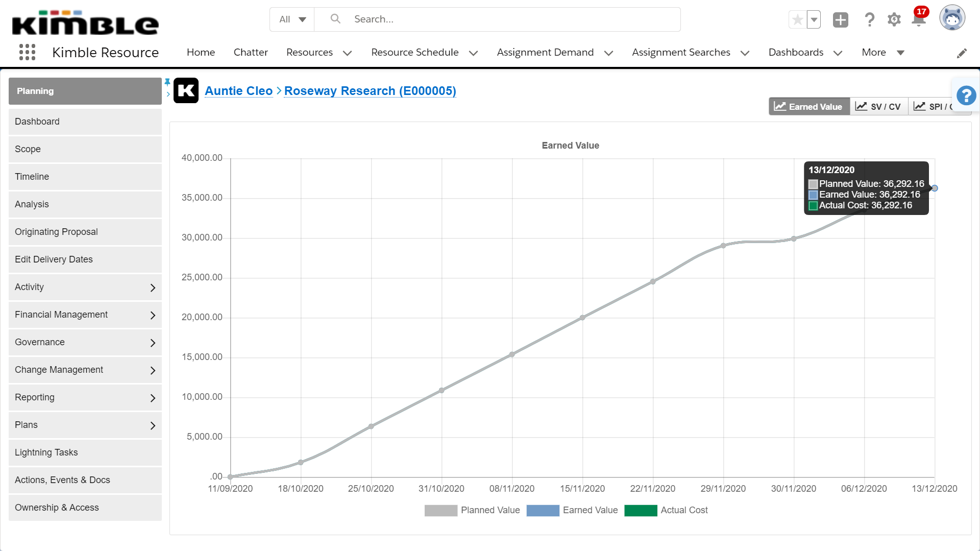Toggle the pin on the Planning sidebar
This screenshot has height=551, width=980.
[x=167, y=82]
